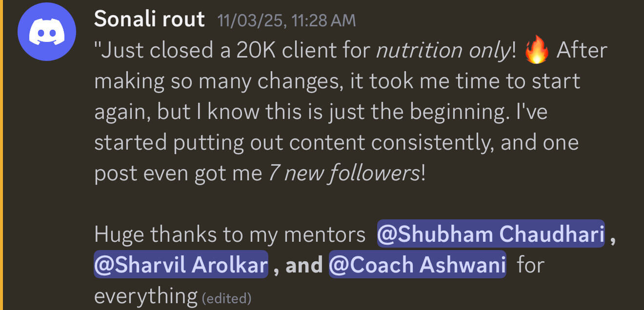The height and width of the screenshot is (310, 644).
Task: Click the italic "nutrition only" text
Action: coord(443,51)
